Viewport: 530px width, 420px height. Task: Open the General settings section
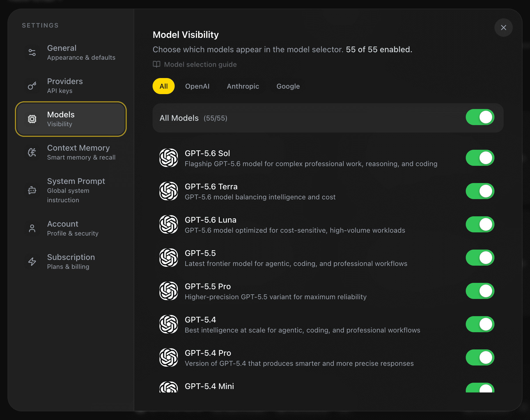[x=71, y=52]
